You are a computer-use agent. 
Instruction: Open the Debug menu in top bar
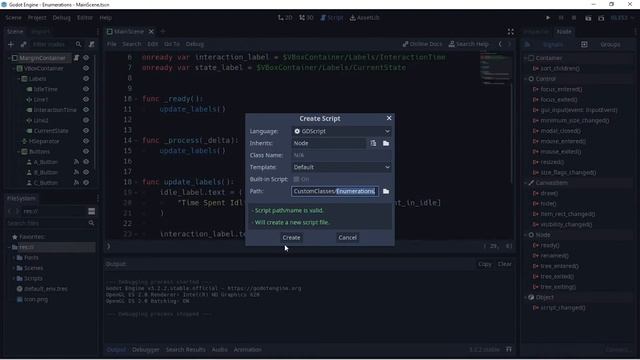point(62,18)
